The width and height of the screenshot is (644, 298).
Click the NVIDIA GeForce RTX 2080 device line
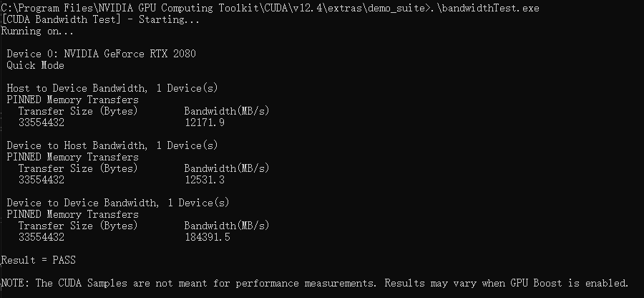pyautogui.click(x=101, y=54)
